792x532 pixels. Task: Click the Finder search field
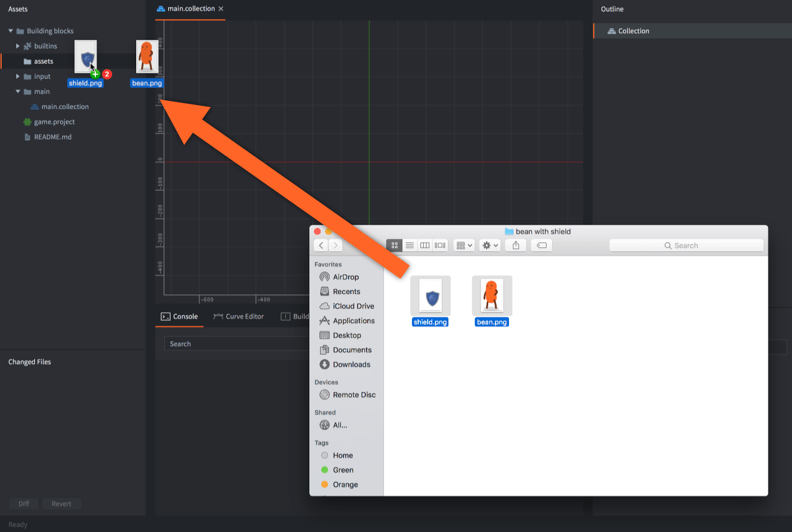click(x=686, y=246)
